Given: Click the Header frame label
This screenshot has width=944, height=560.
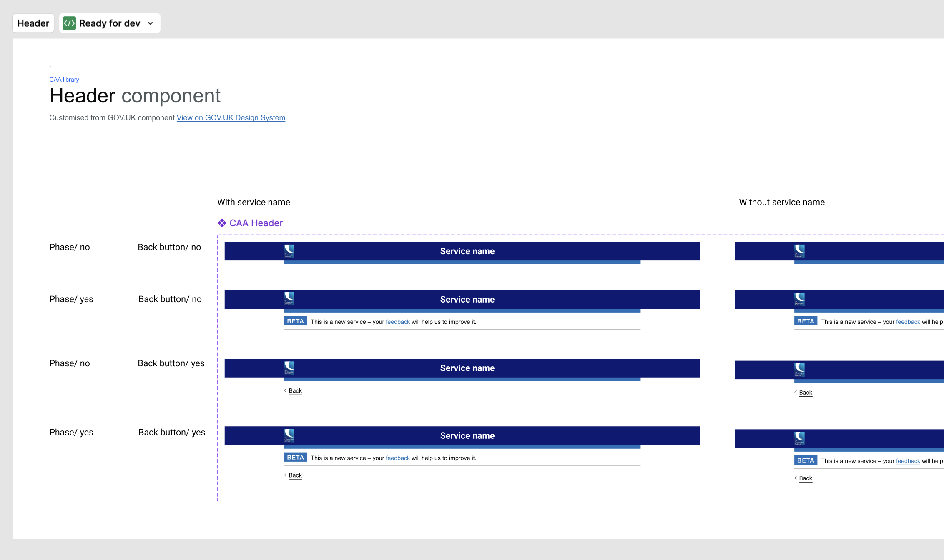Looking at the screenshot, I should click(33, 23).
